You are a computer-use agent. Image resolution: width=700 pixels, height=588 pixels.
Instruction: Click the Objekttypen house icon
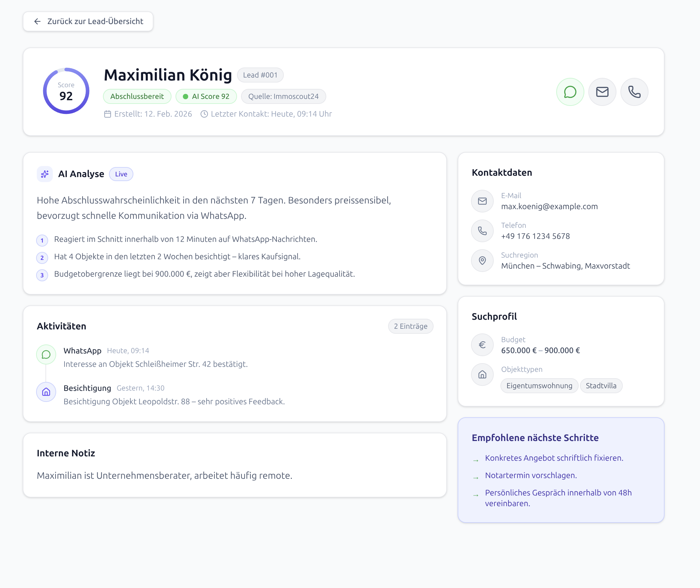[x=482, y=375]
